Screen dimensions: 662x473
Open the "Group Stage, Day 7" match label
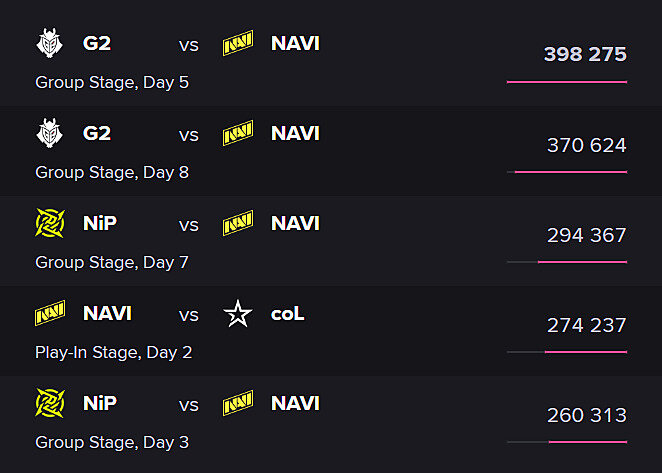coord(112,262)
